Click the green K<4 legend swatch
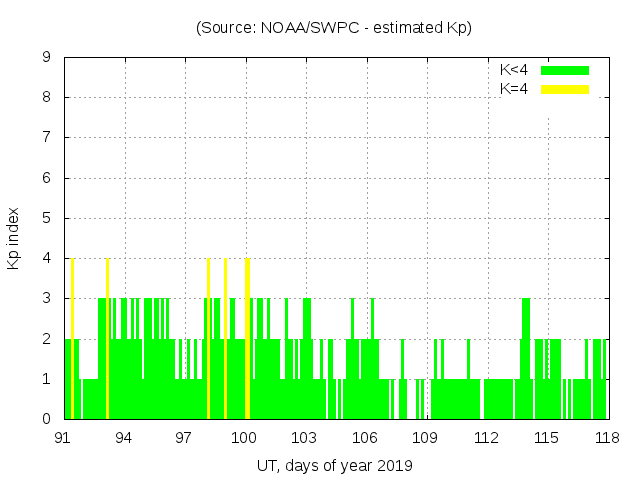 [565, 70]
